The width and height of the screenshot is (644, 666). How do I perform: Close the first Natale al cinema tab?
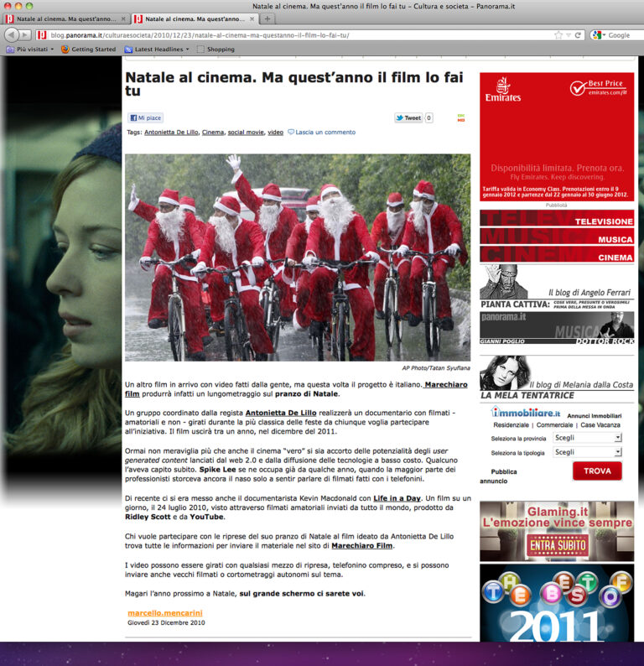124,18
